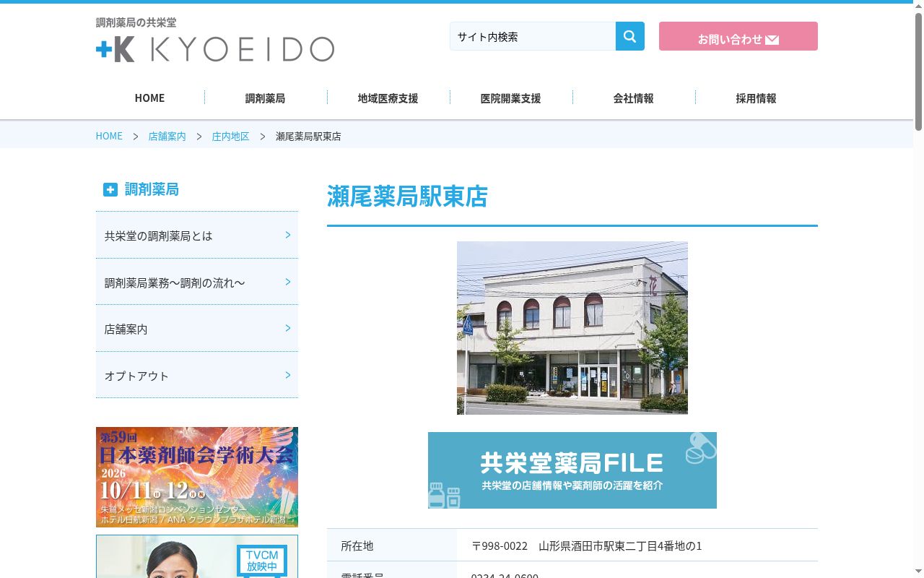924x578 pixels.
Task: Open the TVCM放映中 banner
Action: point(197,556)
